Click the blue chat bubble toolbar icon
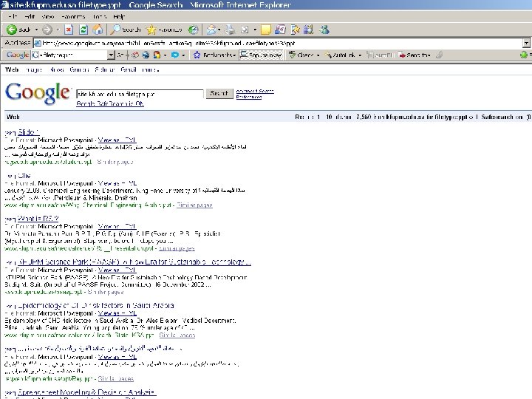The height and width of the screenshot is (399, 532). [x=175, y=55]
